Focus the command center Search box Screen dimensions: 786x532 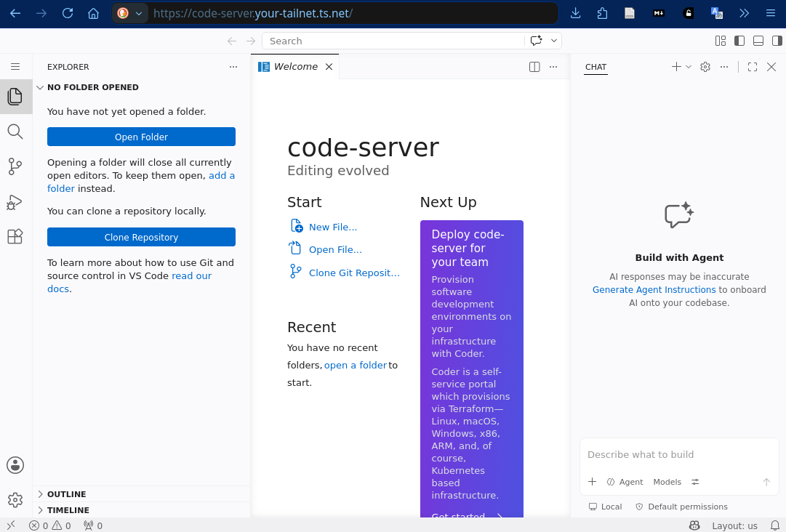click(x=393, y=41)
